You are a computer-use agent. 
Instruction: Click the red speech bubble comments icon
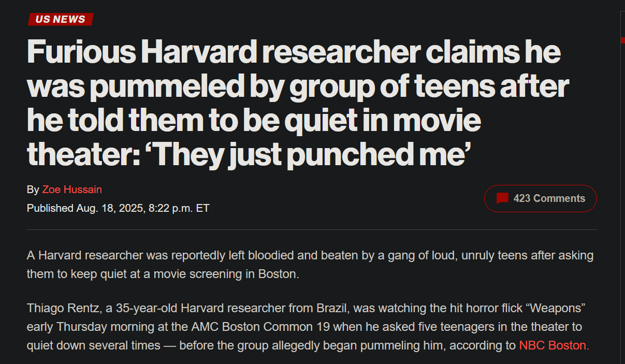pyautogui.click(x=502, y=198)
